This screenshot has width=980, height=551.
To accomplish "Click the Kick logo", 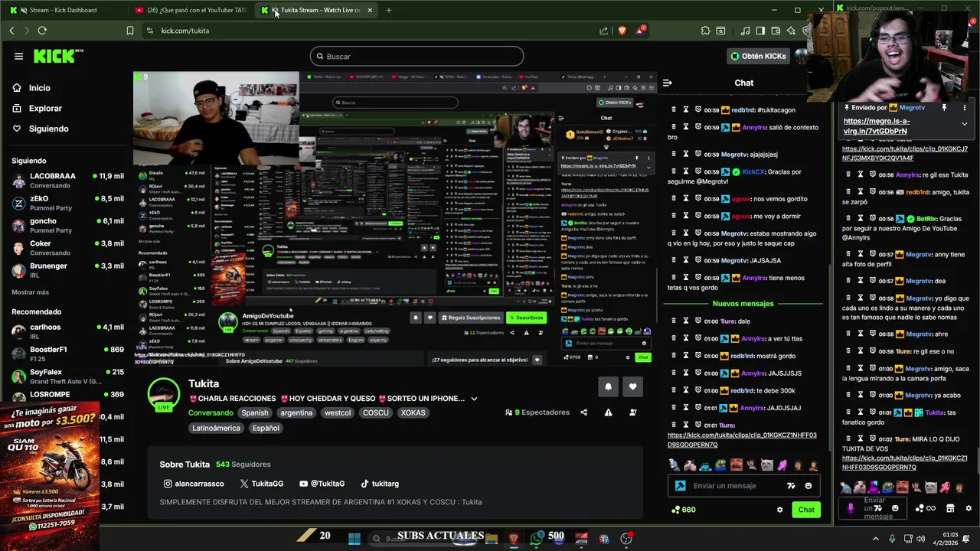I will coord(57,57).
